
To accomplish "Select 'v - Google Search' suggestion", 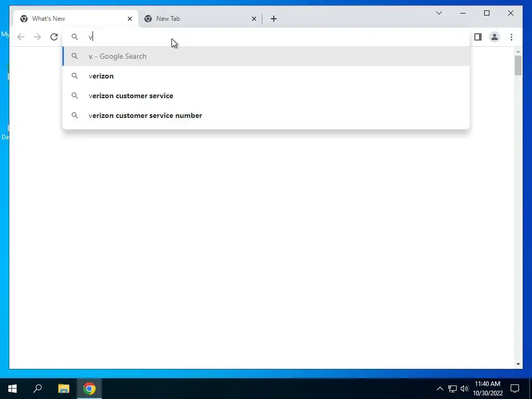I will pos(267,56).
